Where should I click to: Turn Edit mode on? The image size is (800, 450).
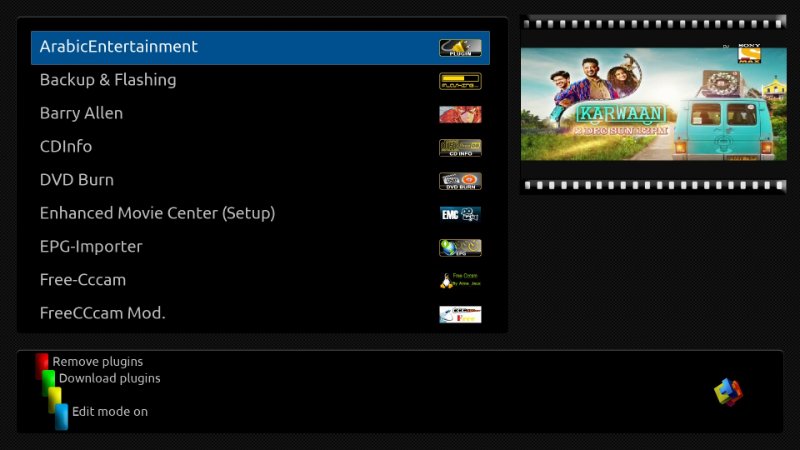[x=110, y=412]
